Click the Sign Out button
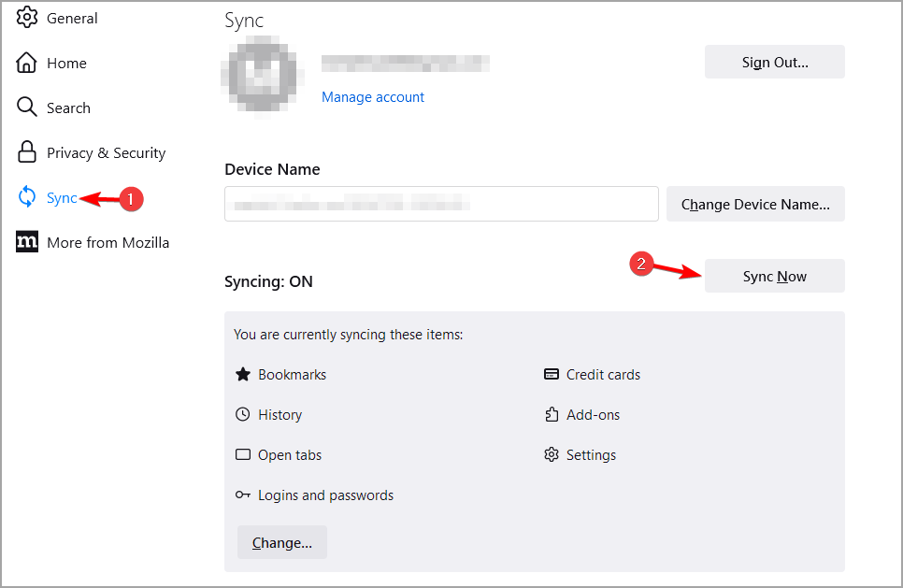Viewport: 903px width, 588px height. click(775, 62)
